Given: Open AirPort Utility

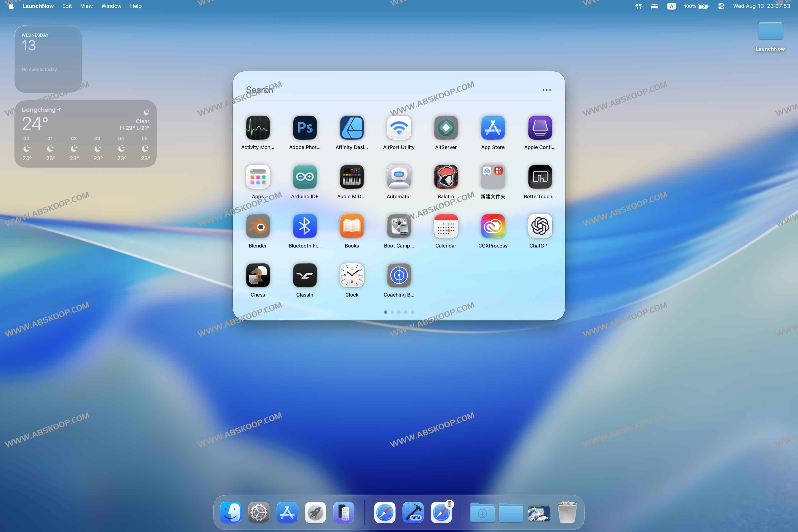Looking at the screenshot, I should click(x=399, y=128).
